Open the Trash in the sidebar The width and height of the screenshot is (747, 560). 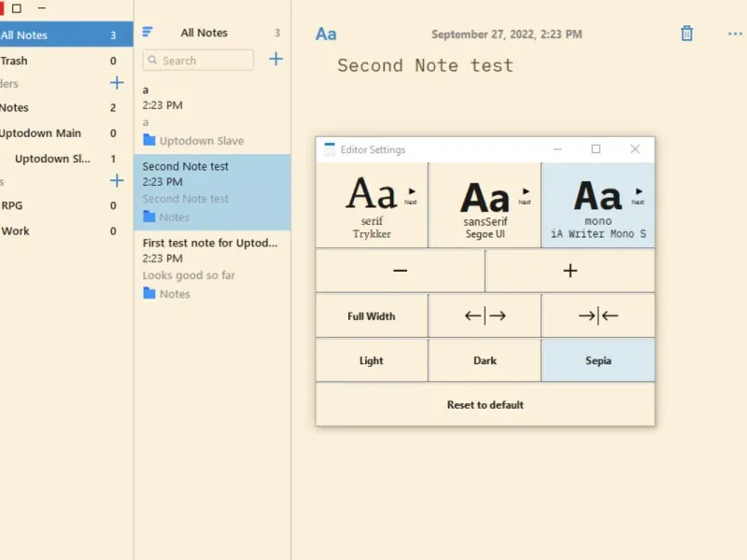[66, 61]
